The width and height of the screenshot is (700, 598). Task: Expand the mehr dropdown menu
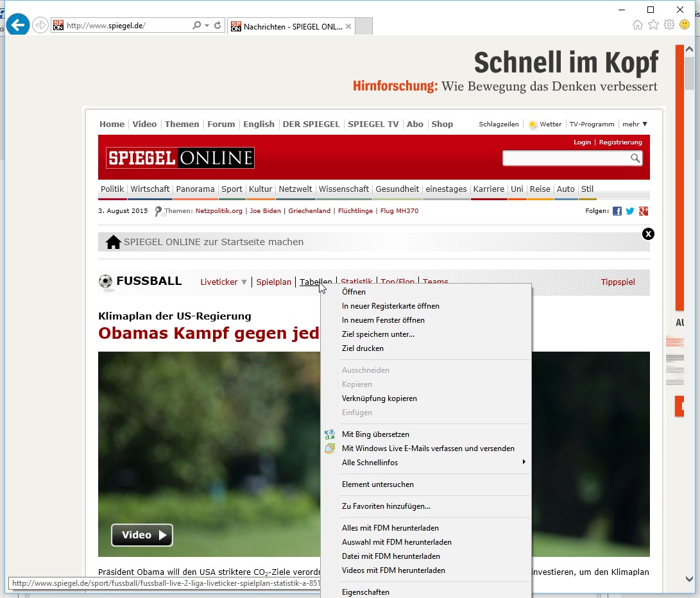(x=635, y=124)
